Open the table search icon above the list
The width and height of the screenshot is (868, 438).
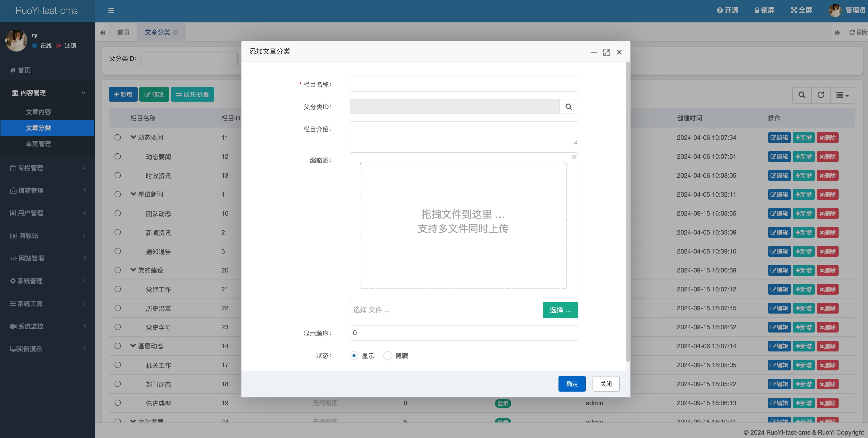pyautogui.click(x=802, y=95)
